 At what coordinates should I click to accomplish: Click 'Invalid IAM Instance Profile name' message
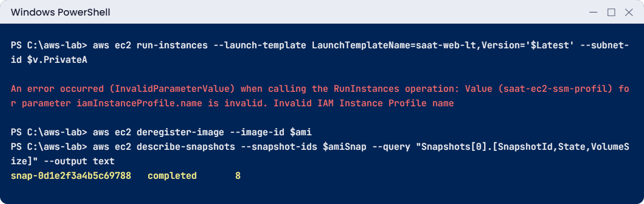point(364,103)
